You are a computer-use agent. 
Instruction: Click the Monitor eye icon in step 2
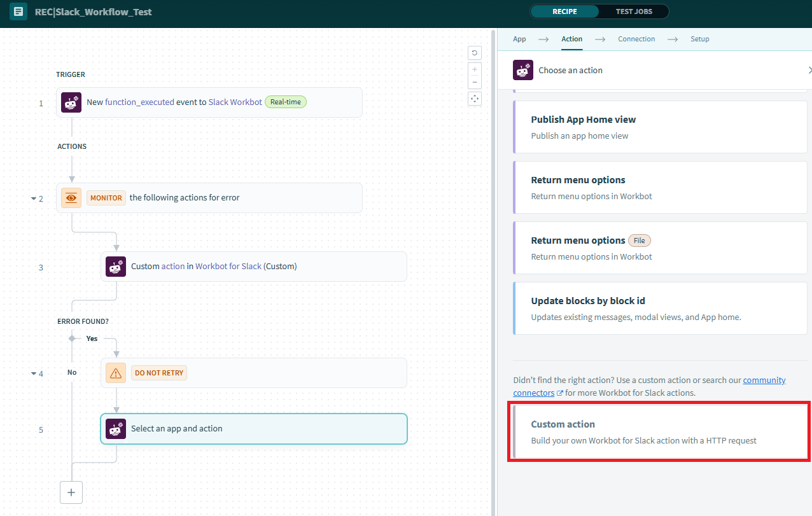(71, 198)
